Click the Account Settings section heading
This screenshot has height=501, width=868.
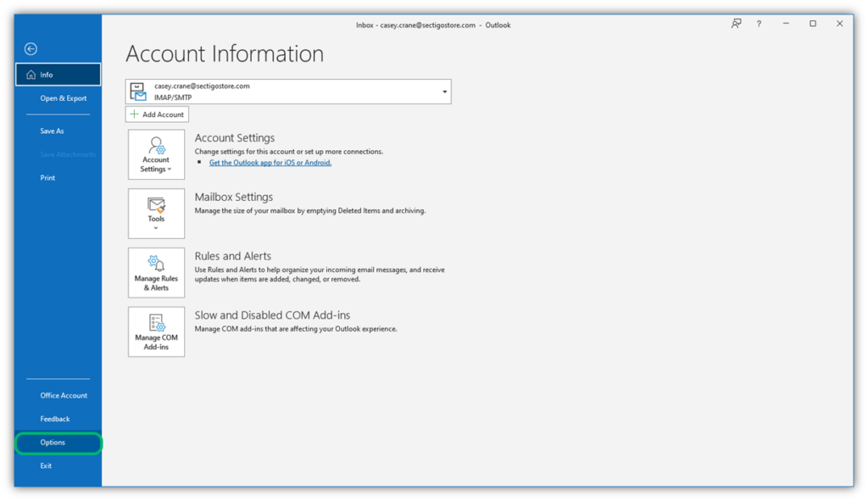pyautogui.click(x=235, y=138)
